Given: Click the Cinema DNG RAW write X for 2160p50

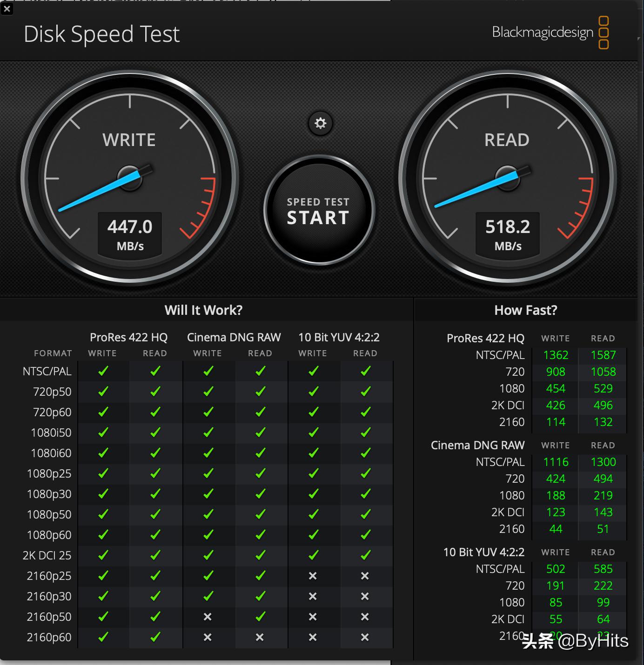Looking at the screenshot, I should point(208,617).
